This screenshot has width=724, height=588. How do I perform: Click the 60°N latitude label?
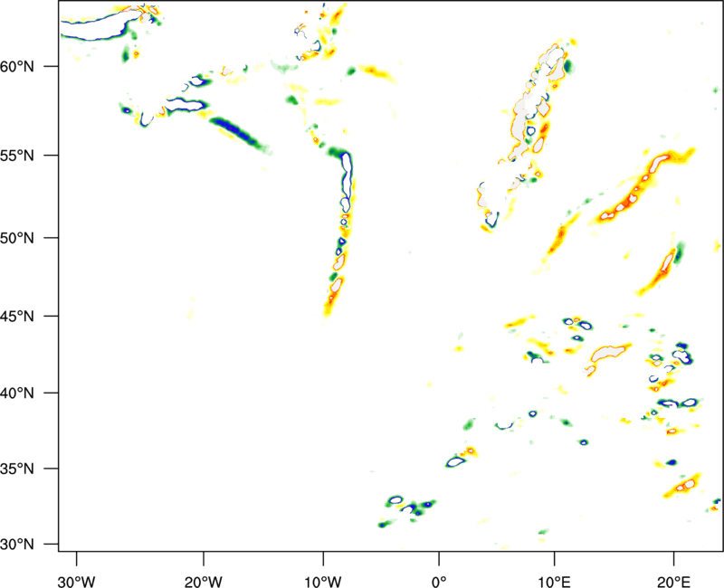tap(17, 67)
